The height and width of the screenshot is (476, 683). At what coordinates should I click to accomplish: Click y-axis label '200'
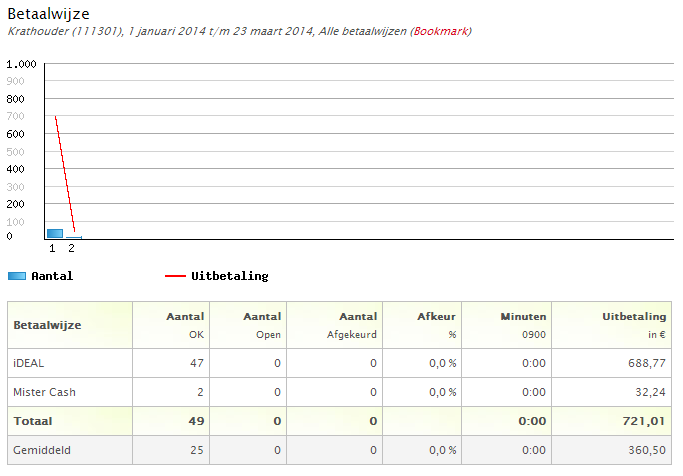[15, 204]
